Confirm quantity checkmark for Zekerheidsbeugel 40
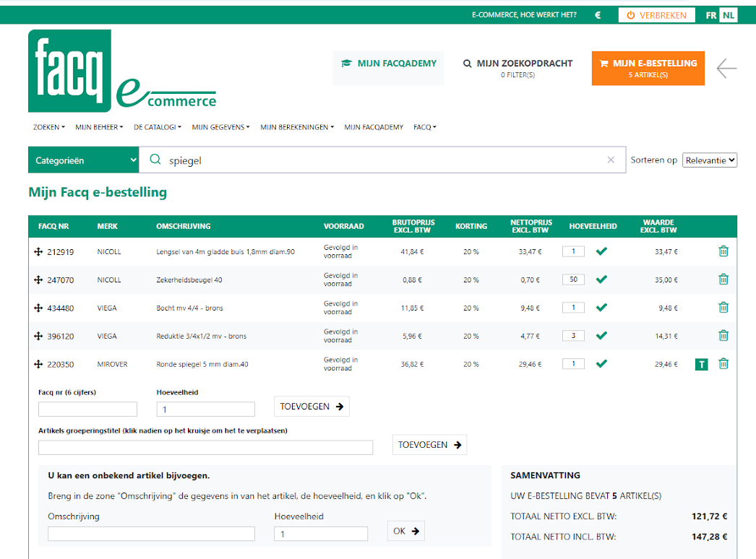Image resolution: width=756 pixels, height=559 pixels. tap(601, 279)
